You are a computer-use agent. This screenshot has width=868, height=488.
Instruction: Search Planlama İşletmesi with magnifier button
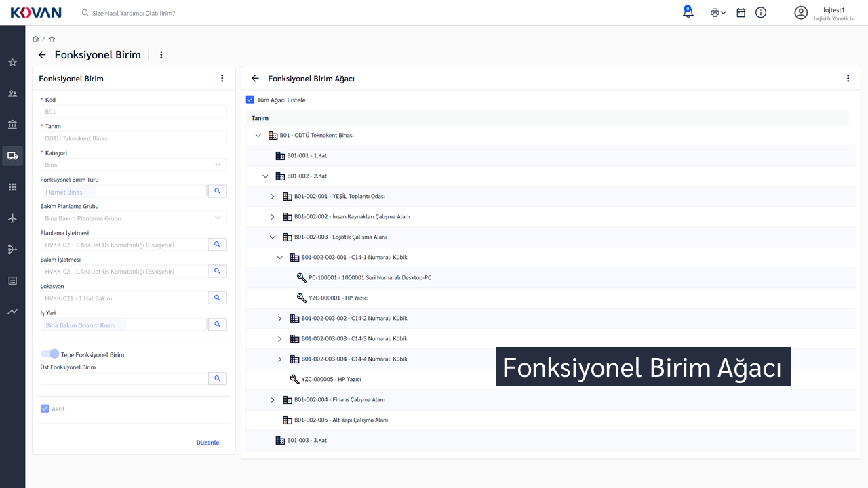point(217,245)
